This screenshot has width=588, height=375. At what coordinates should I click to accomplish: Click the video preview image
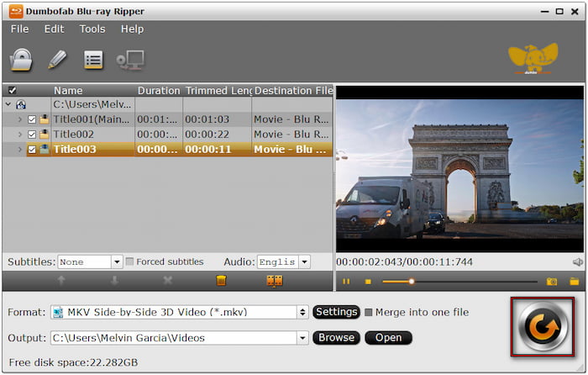click(459, 169)
